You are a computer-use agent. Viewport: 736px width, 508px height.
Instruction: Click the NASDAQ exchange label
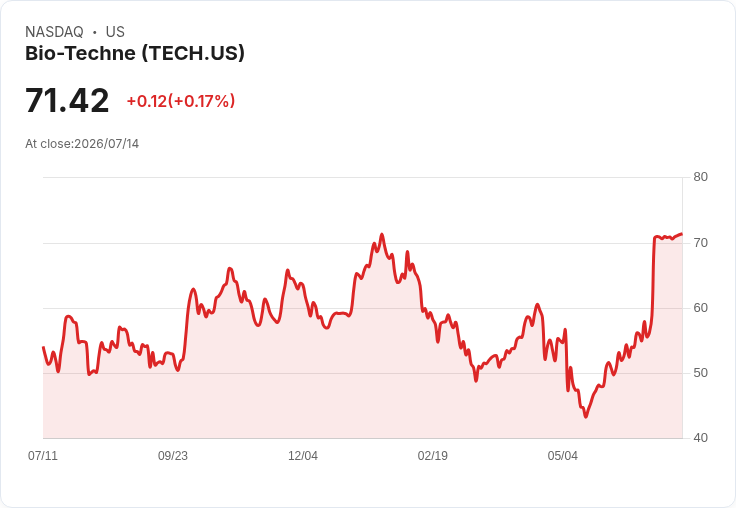pyautogui.click(x=54, y=32)
